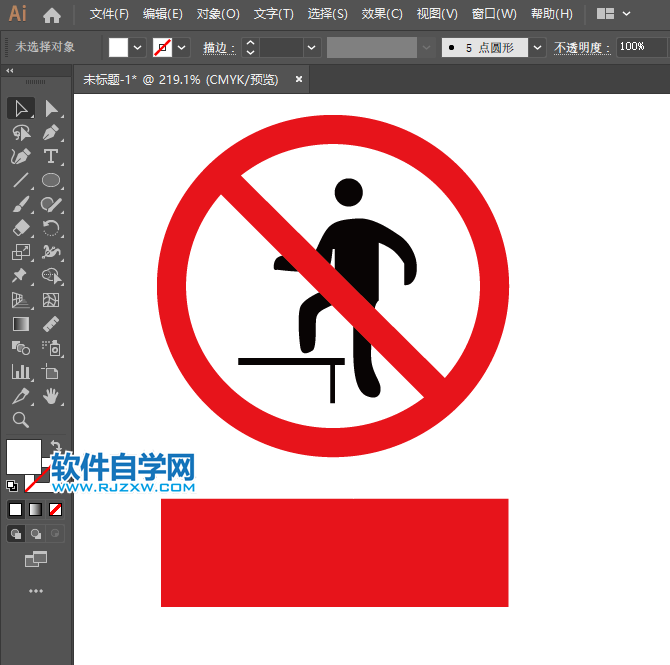The height and width of the screenshot is (665, 670).
Task: Pick the Gradient tool
Action: click(x=21, y=324)
